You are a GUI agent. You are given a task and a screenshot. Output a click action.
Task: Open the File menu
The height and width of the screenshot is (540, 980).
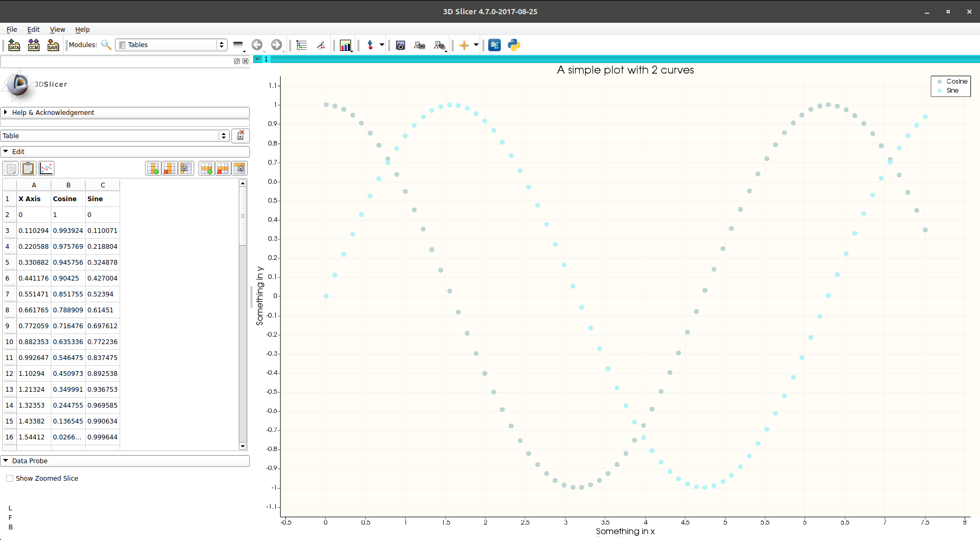12,30
